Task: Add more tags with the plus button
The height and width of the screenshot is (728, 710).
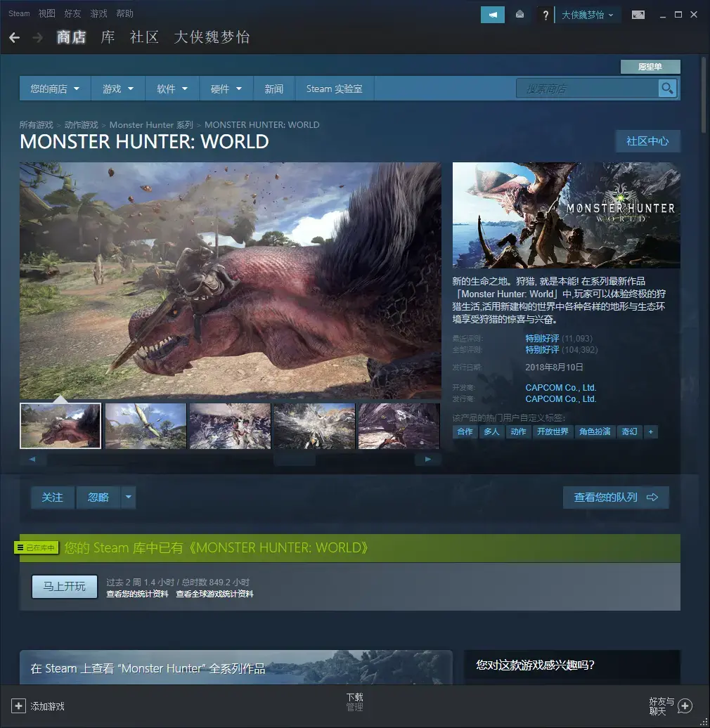Action: point(650,431)
